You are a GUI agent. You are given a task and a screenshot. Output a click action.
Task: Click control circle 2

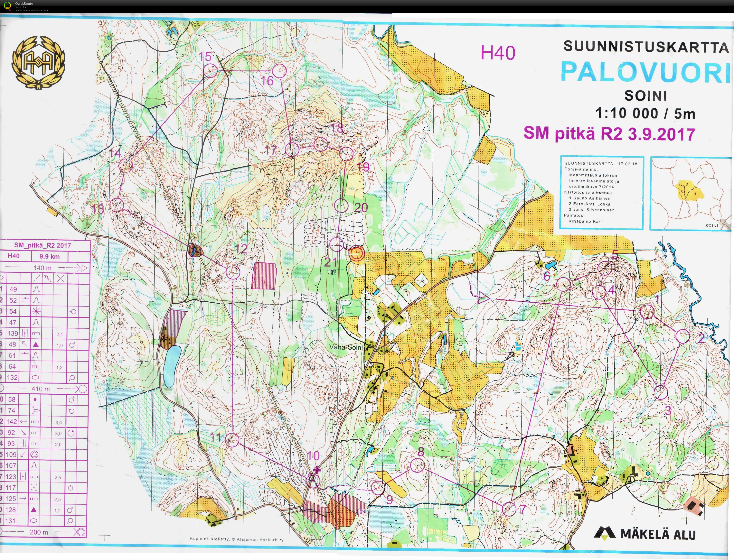682,336
